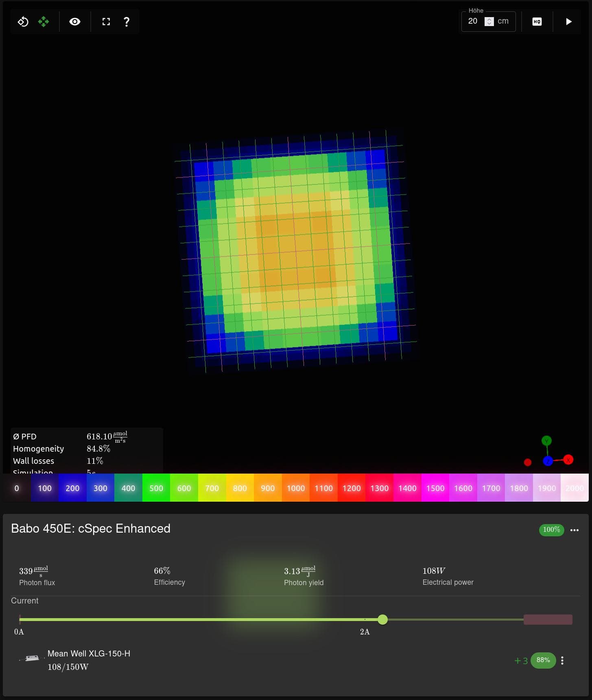The width and height of the screenshot is (592, 700).
Task: Expand the +3 additional drivers indicator
Action: (x=521, y=661)
